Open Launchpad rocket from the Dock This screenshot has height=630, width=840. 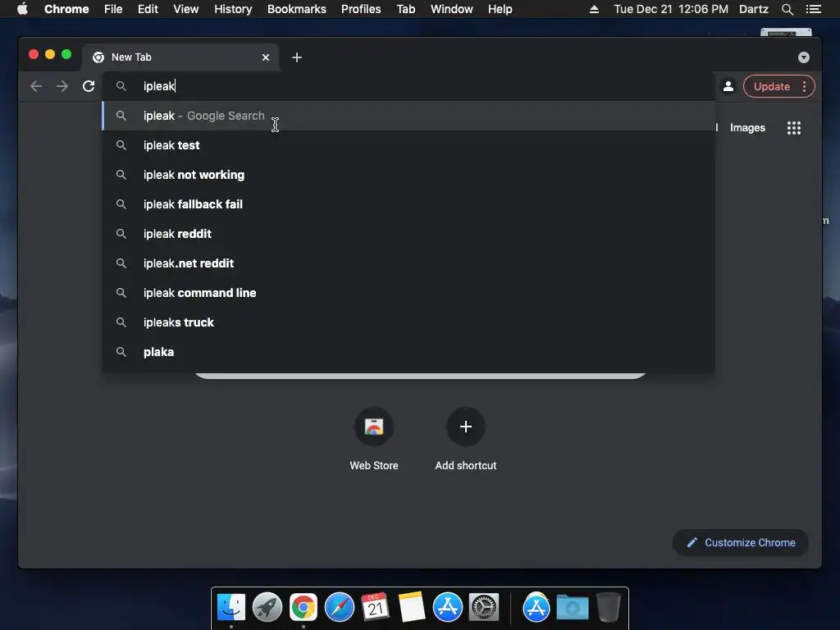pos(267,608)
